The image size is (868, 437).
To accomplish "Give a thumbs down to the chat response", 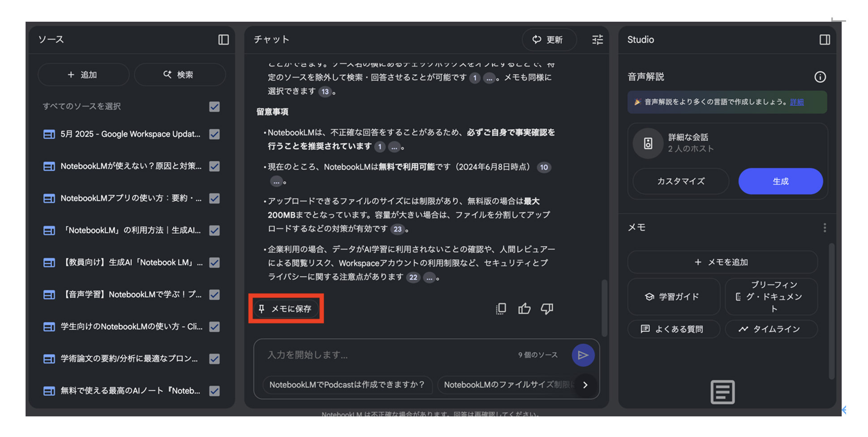I will click(547, 309).
